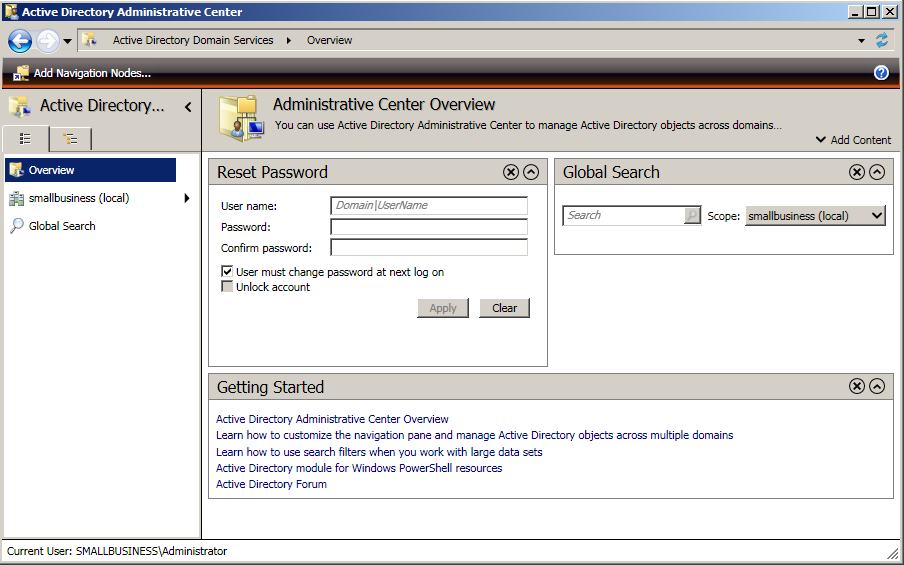904x565 pixels.
Task: Click the title bar application icon
Action: 10,12
